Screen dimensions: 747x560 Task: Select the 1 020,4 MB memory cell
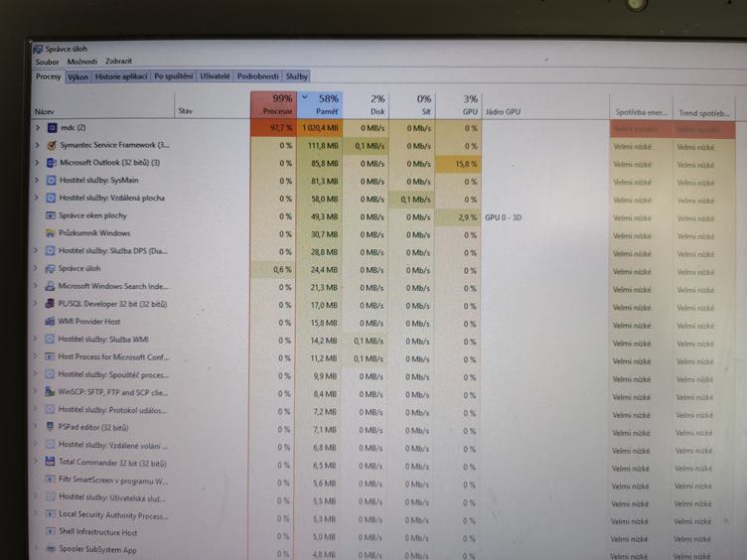tap(320, 128)
